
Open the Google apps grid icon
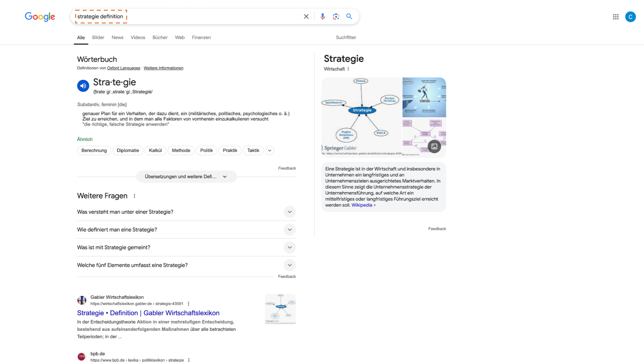[615, 17]
